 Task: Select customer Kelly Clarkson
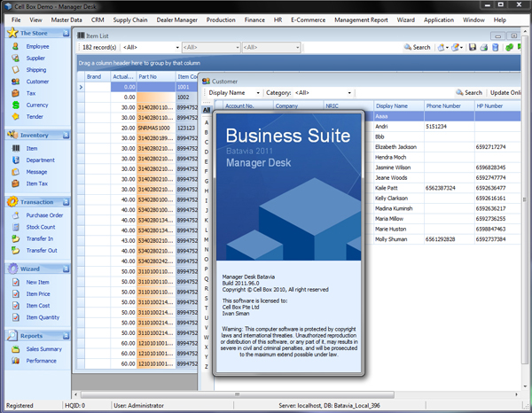pos(391,198)
